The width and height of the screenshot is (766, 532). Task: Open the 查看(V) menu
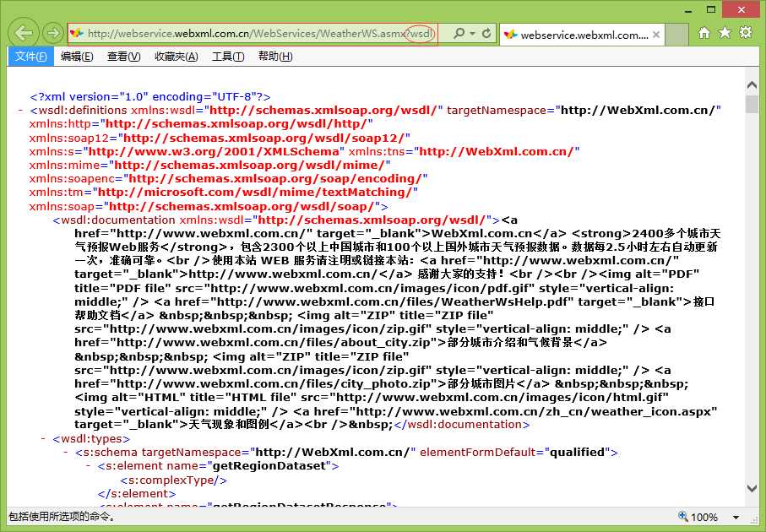tap(123, 57)
